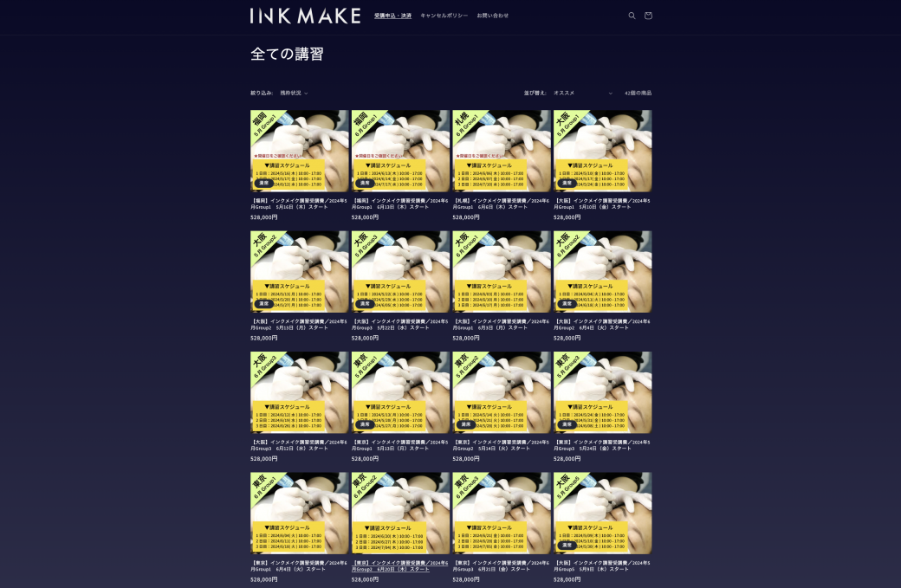
Task: Open the 大阪 5月 Group1 course thumbnail
Action: [x=603, y=151]
